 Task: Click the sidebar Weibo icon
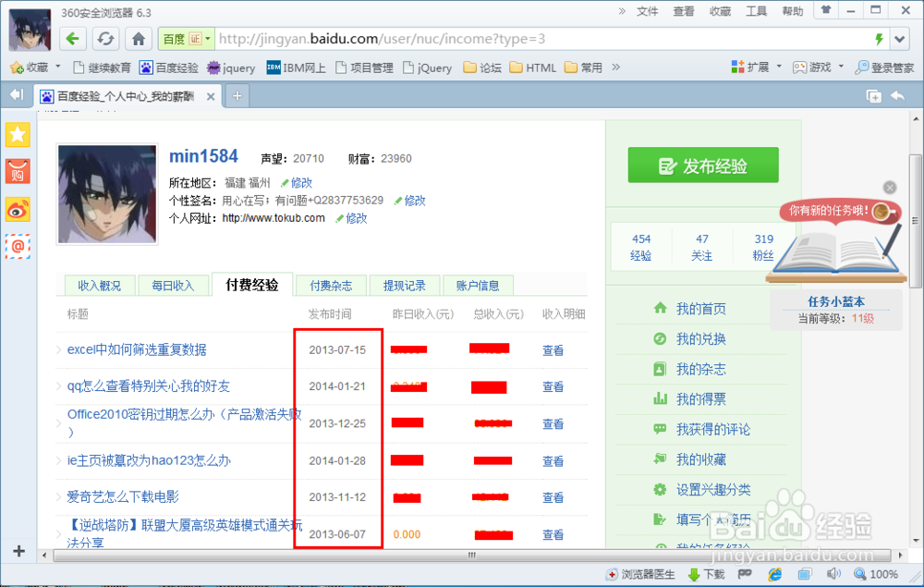[18, 209]
